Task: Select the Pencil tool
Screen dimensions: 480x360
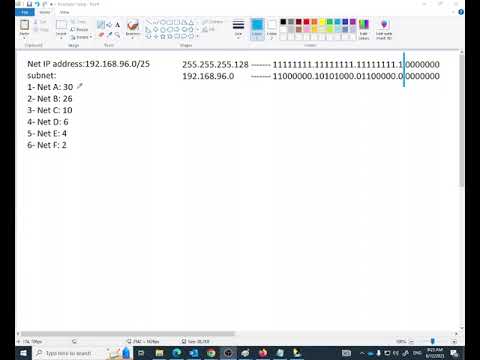Action: pyautogui.click(x=101, y=25)
